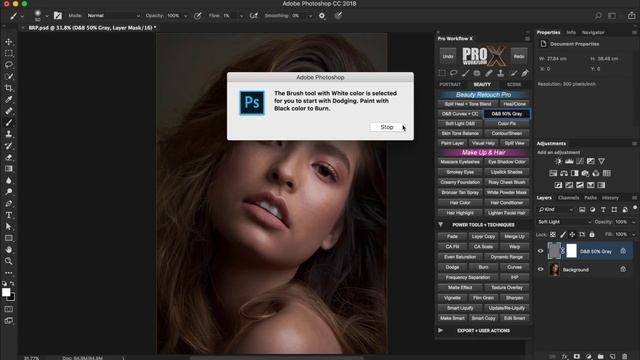Create a new layer icon
640x360 pixels.
coord(612,356)
